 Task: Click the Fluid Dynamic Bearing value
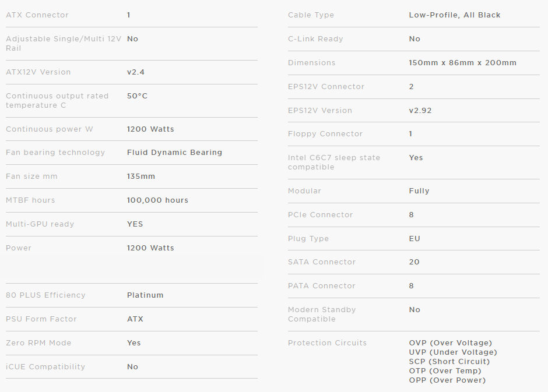tap(174, 153)
